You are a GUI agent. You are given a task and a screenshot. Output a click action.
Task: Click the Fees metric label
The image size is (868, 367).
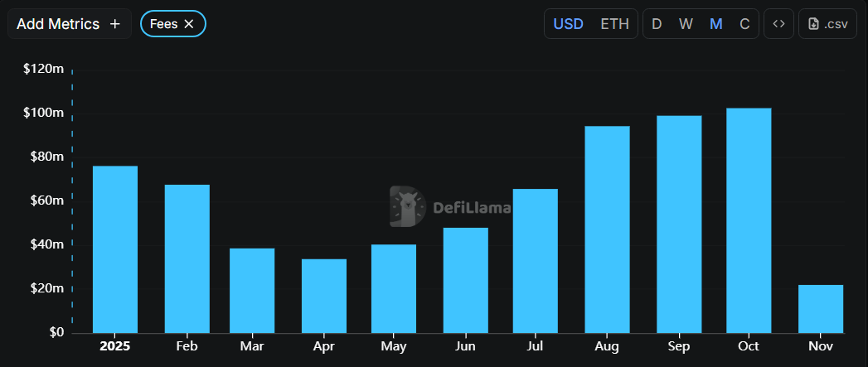pos(163,24)
